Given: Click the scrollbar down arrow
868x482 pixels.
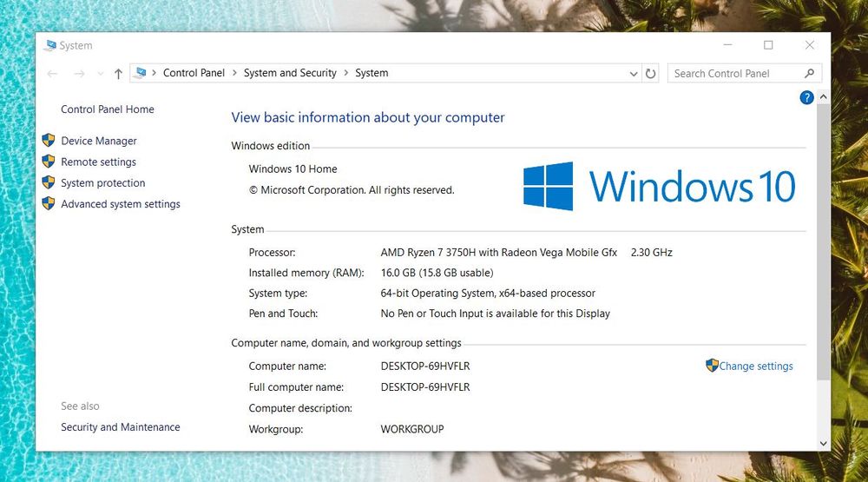Looking at the screenshot, I should point(823,443).
